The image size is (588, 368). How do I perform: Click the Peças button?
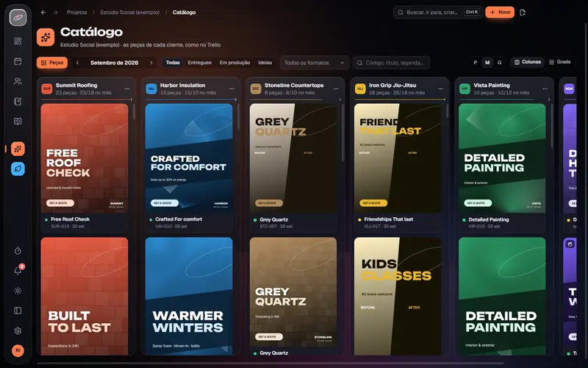[52, 63]
